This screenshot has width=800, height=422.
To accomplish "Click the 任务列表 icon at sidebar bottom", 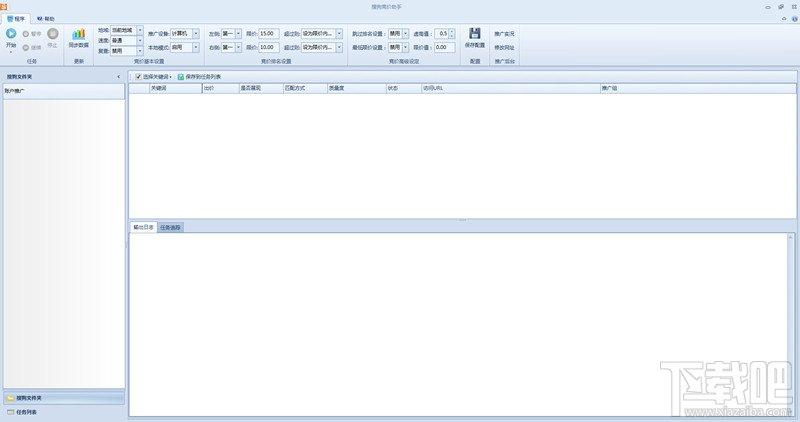I will (x=10, y=412).
